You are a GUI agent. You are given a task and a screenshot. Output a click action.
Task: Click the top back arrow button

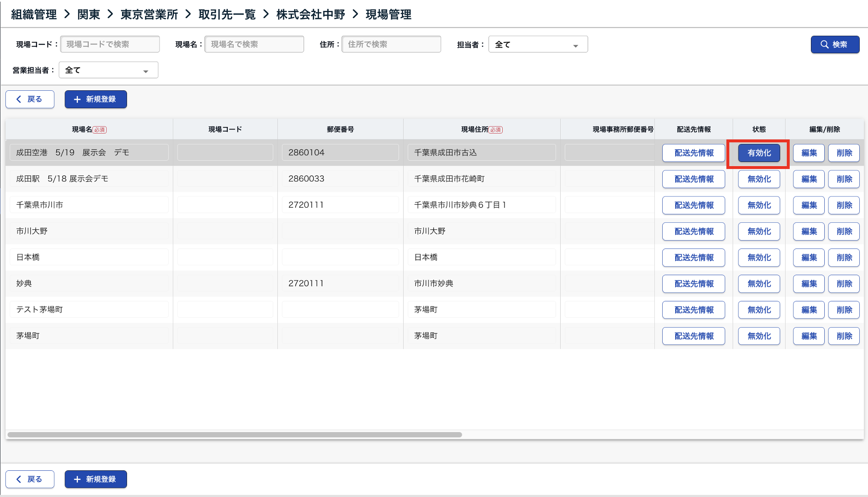[30, 99]
